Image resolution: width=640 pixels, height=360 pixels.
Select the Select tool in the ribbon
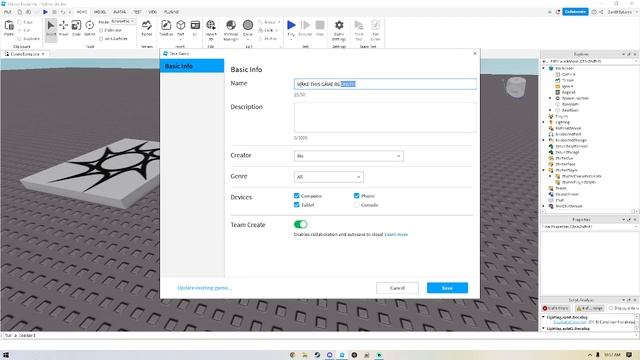(x=51, y=29)
